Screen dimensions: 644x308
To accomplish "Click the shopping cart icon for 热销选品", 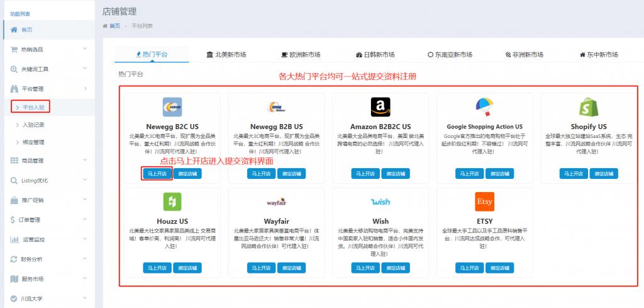I will [14, 49].
